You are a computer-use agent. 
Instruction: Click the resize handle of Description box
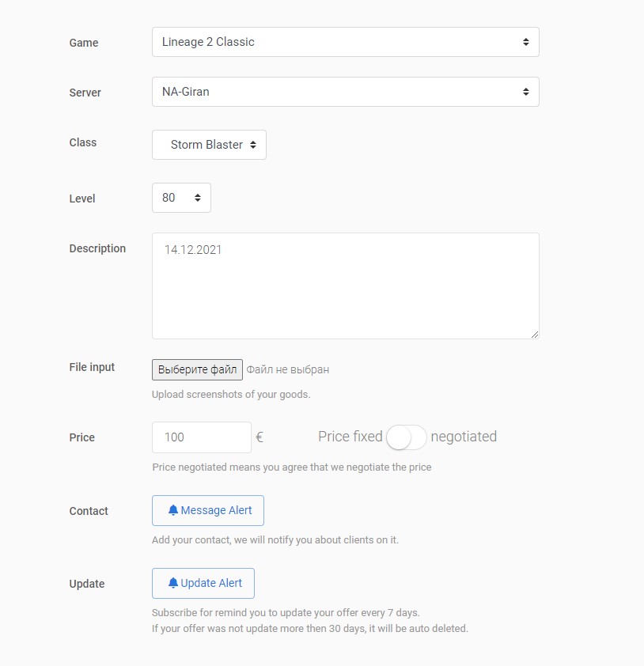[534, 334]
